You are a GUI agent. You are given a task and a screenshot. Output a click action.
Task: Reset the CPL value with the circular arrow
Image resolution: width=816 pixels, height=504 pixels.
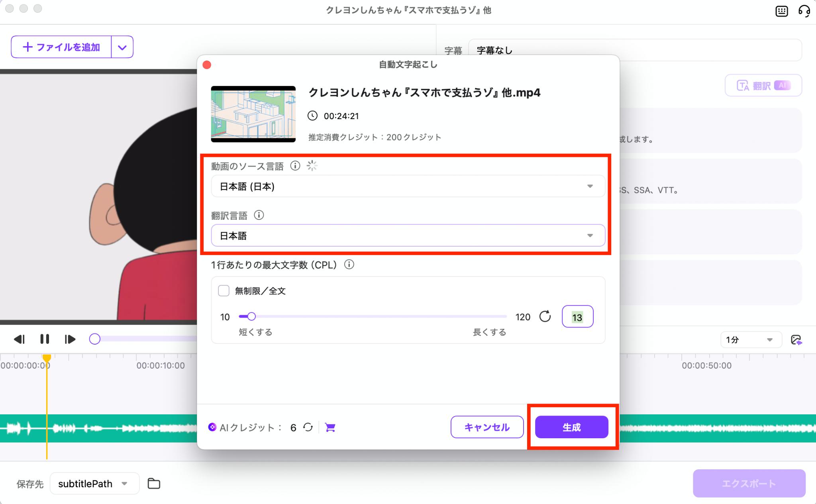pyautogui.click(x=545, y=317)
